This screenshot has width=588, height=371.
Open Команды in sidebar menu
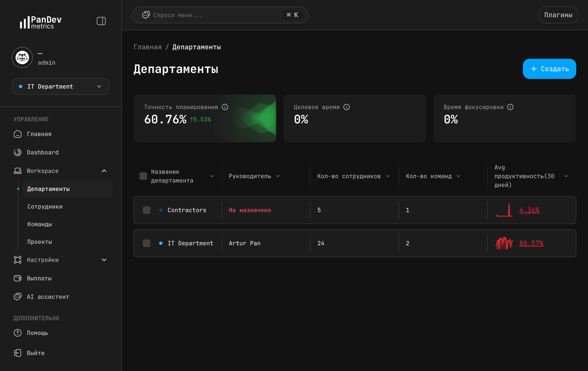(x=39, y=224)
